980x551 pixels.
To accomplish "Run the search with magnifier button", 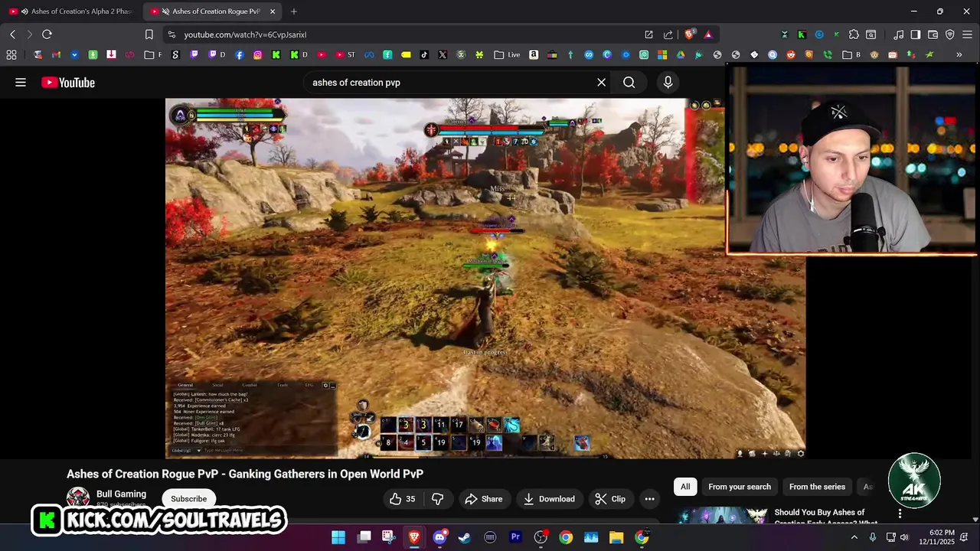I will click(x=629, y=83).
